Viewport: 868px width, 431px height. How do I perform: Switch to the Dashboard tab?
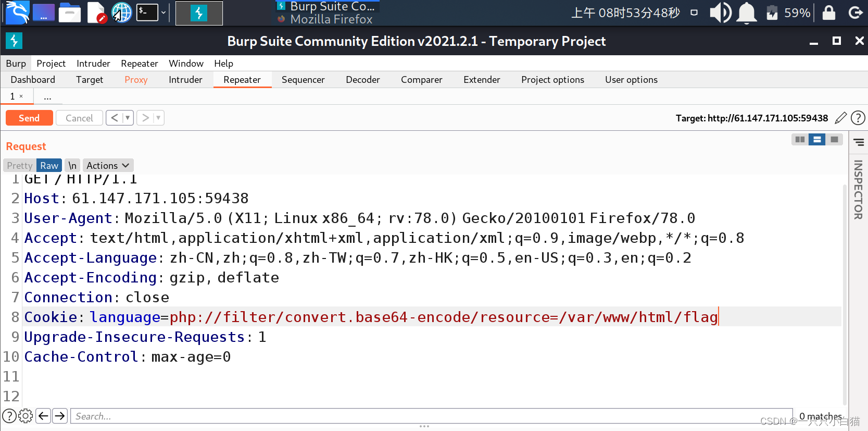coord(33,80)
